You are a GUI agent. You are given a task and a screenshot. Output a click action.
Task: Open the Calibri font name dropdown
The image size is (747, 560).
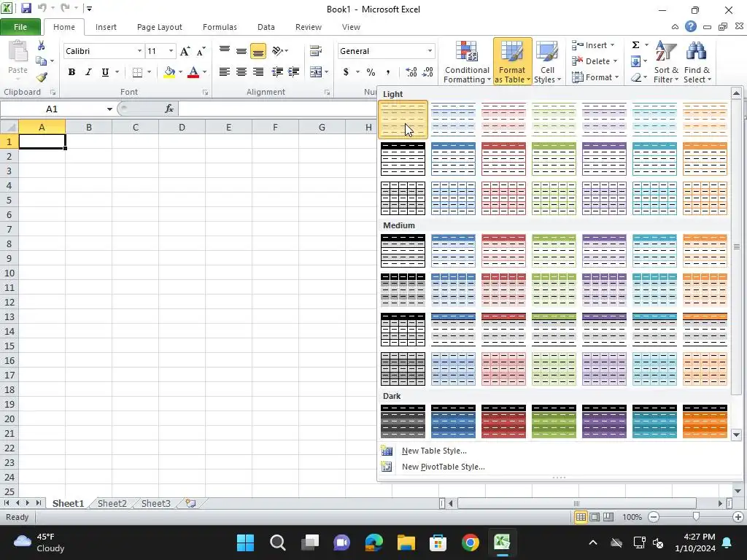[x=139, y=51]
